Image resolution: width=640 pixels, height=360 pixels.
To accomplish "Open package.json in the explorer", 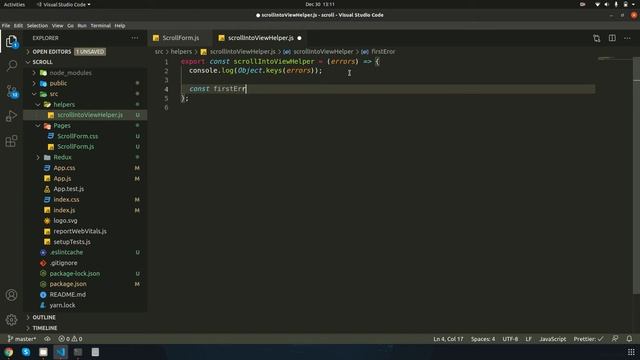I will [x=68, y=284].
